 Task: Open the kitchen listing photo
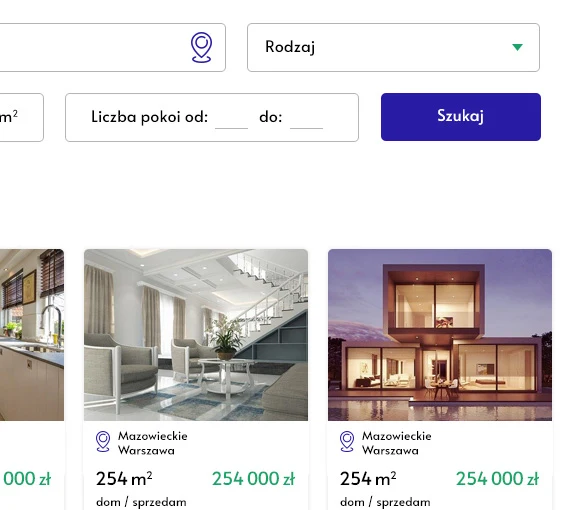[x=32, y=335]
